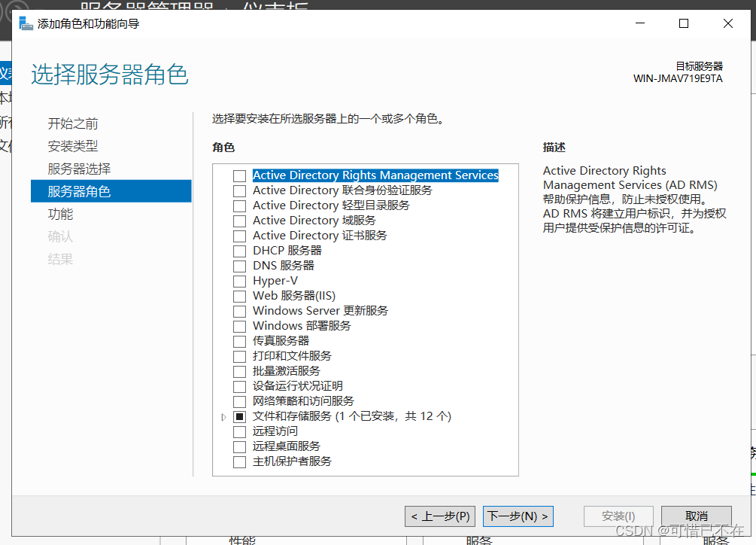This screenshot has width=756, height=545.
Task: Check the 传真服务器 role
Action: pos(240,340)
